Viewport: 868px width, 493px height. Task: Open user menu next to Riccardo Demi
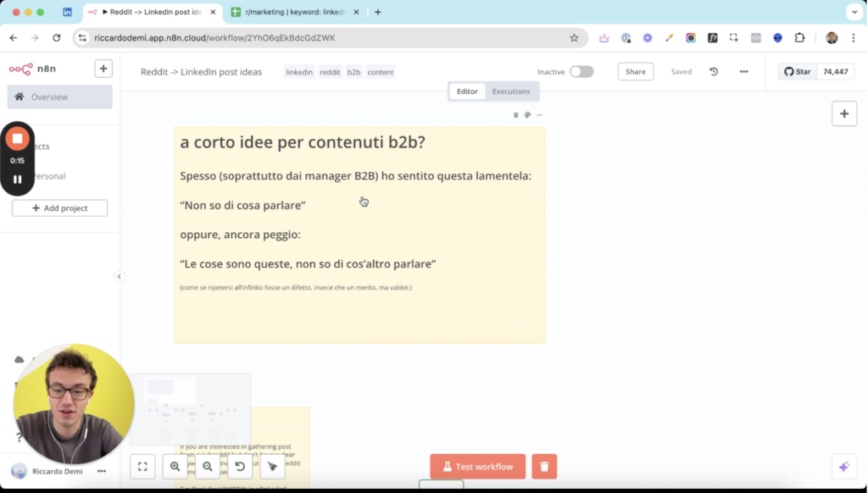[102, 471]
